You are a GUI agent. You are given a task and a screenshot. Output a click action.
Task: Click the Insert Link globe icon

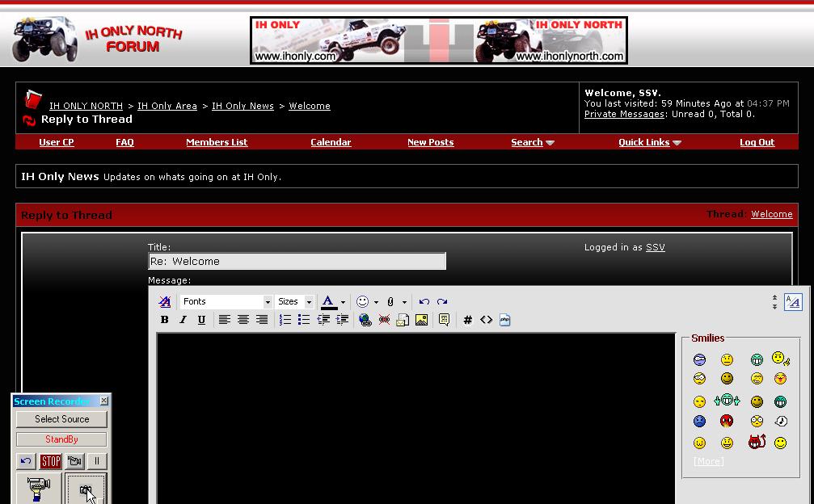pyautogui.click(x=365, y=320)
